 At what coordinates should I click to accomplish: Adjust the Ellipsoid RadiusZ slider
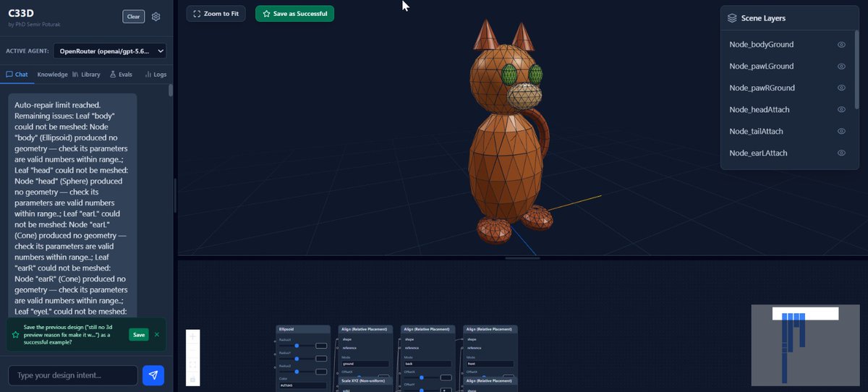[x=297, y=372]
